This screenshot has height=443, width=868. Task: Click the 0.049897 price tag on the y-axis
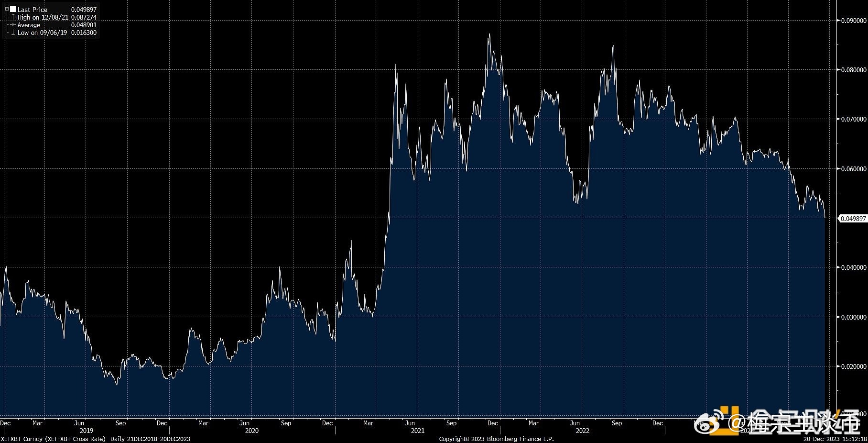[x=853, y=218]
